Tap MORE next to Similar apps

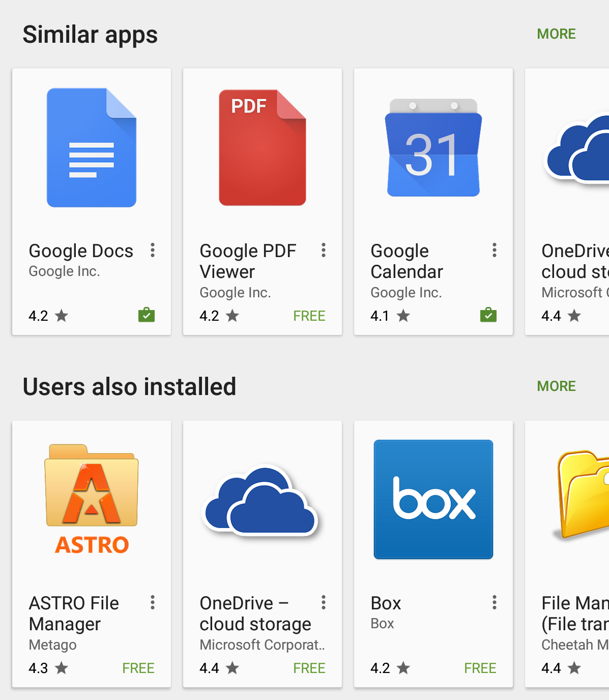557,34
